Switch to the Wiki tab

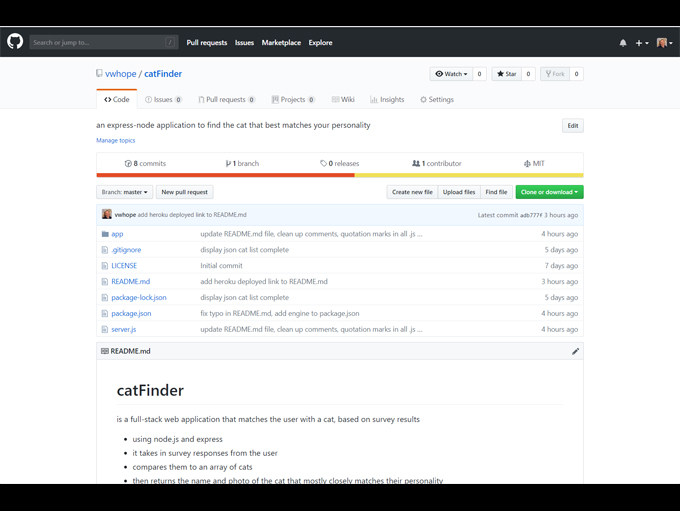point(343,99)
